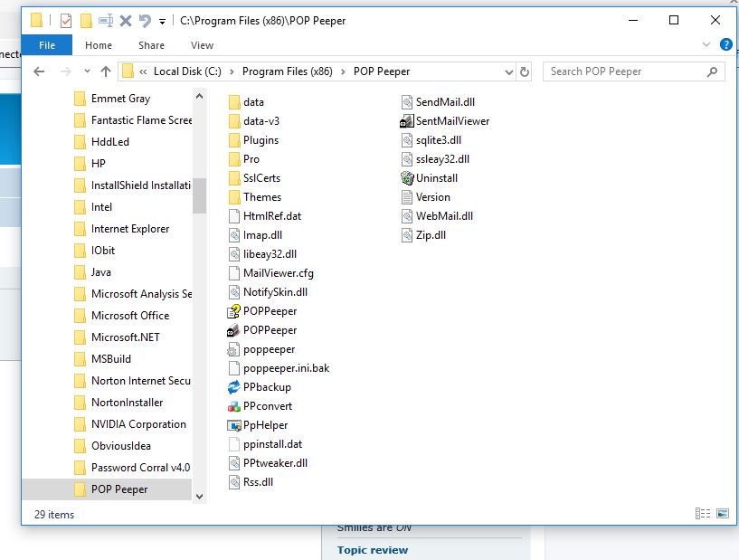Click the navigation pane scroll up arrow
Image resolution: width=739 pixels, height=560 pixels.
pos(199,96)
